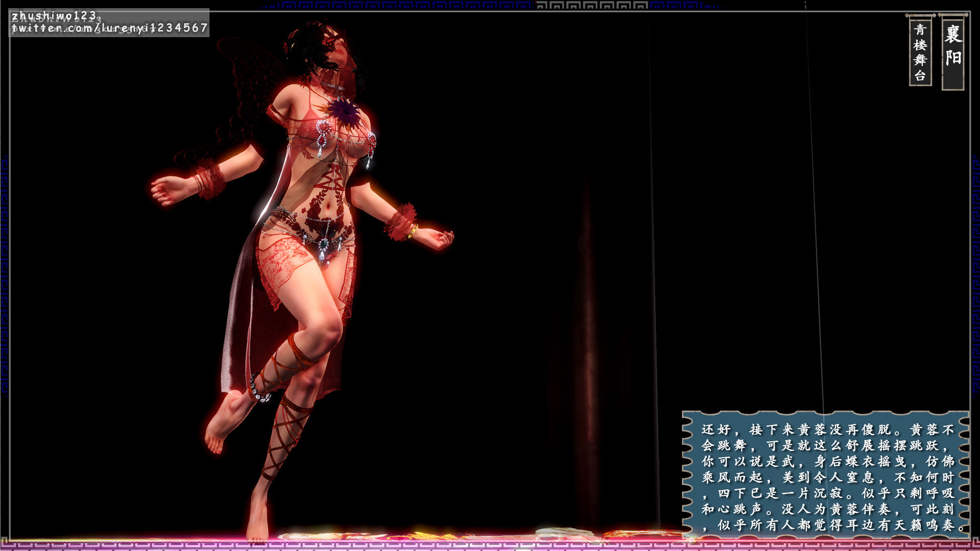
Task: Click the thin vertical light streak
Action: 814,204
